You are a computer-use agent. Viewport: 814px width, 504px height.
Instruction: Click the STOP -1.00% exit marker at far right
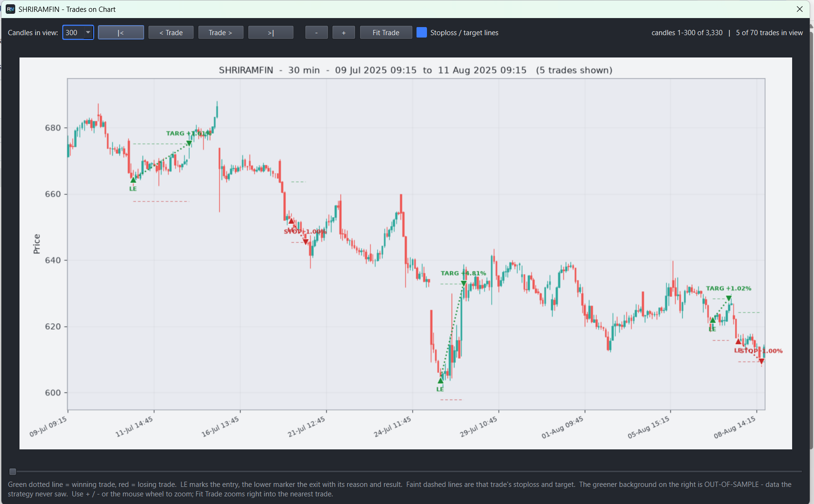(x=761, y=361)
